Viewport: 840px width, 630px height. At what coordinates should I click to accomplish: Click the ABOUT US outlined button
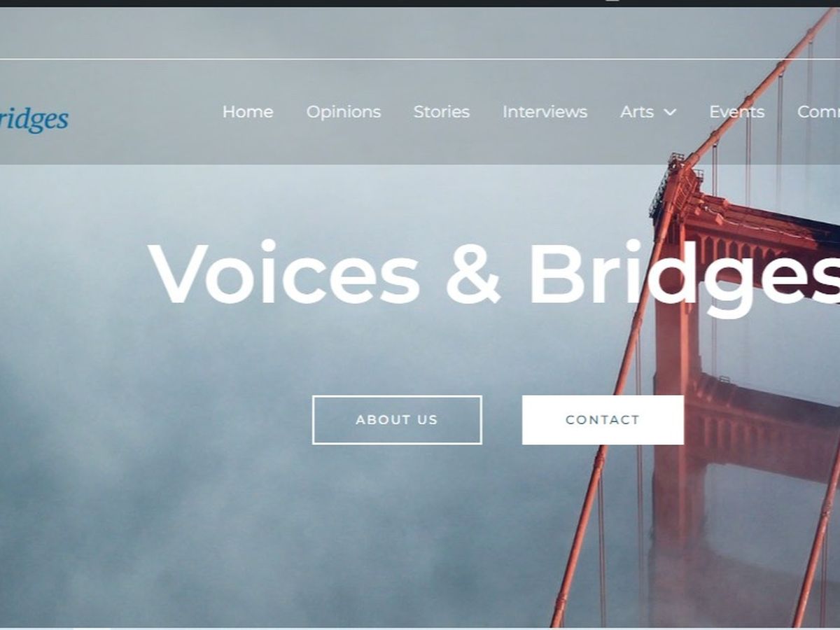click(397, 420)
